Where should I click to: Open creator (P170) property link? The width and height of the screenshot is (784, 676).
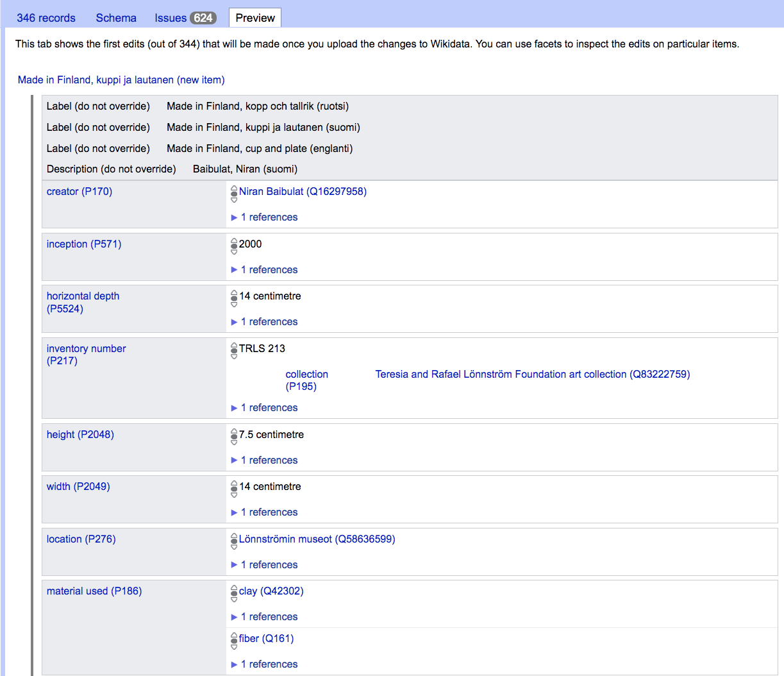[x=79, y=192]
